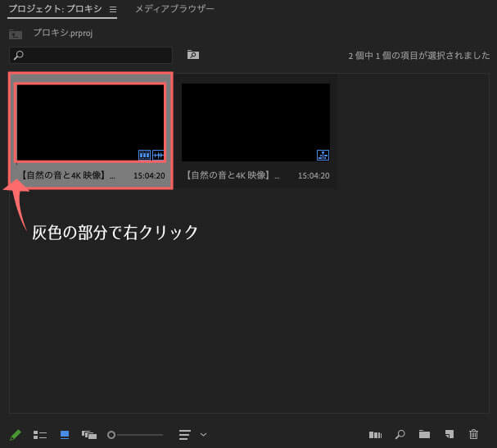Select the プロジェクト: プロキシ tab
This screenshot has width=497, height=448.
55,9
